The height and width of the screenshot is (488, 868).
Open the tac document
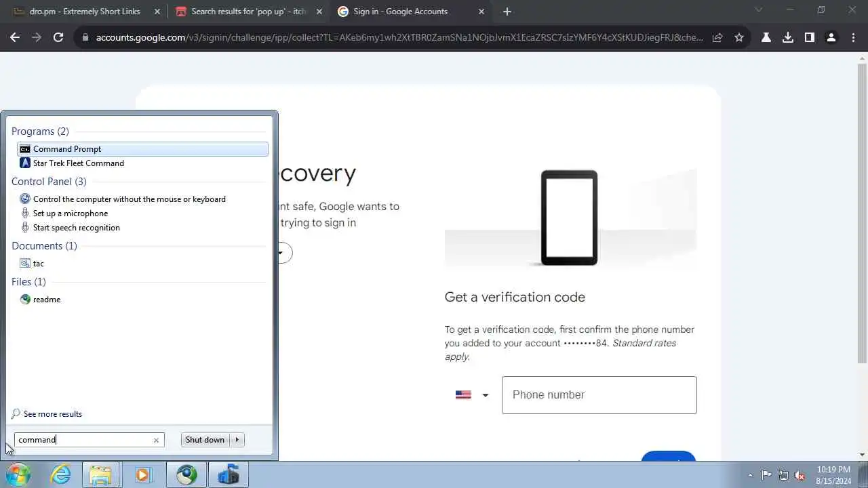(32, 264)
